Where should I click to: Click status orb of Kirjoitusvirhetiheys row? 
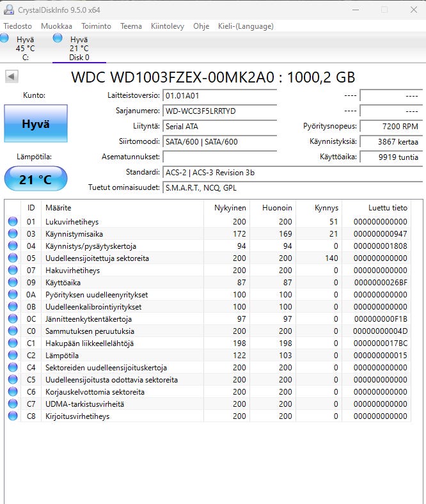pos(13,416)
